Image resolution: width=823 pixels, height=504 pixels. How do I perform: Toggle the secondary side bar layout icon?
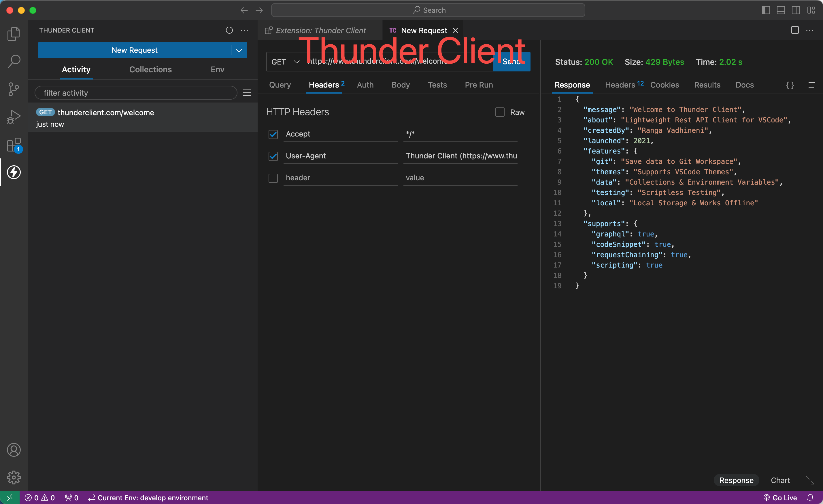coord(796,10)
